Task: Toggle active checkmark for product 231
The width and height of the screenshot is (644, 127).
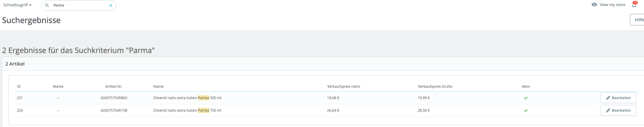Action: coord(526,98)
